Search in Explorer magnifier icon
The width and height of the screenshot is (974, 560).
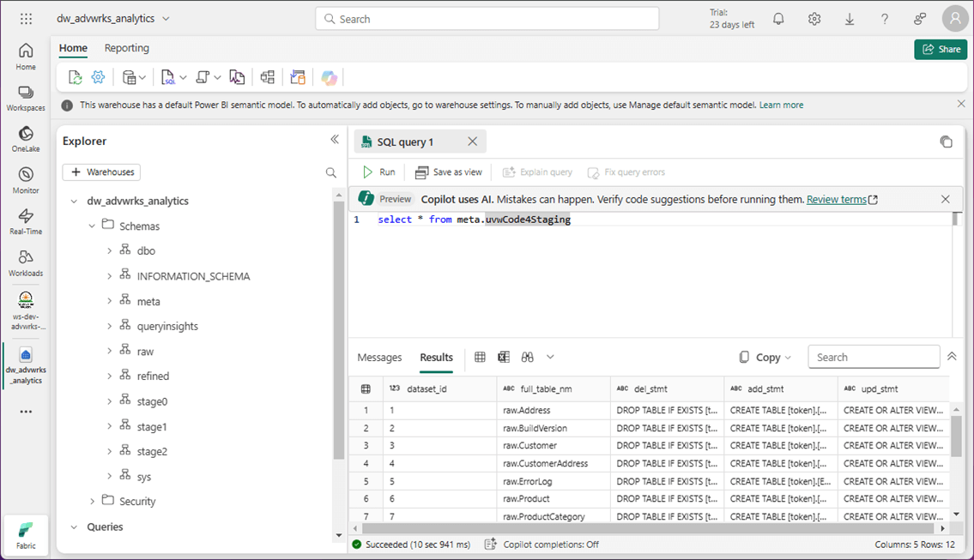(331, 172)
